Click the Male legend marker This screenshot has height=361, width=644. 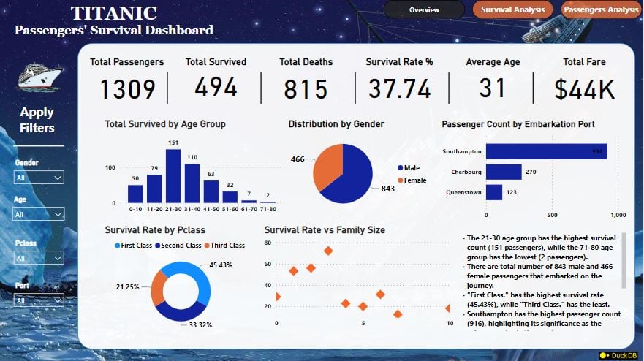click(x=400, y=168)
